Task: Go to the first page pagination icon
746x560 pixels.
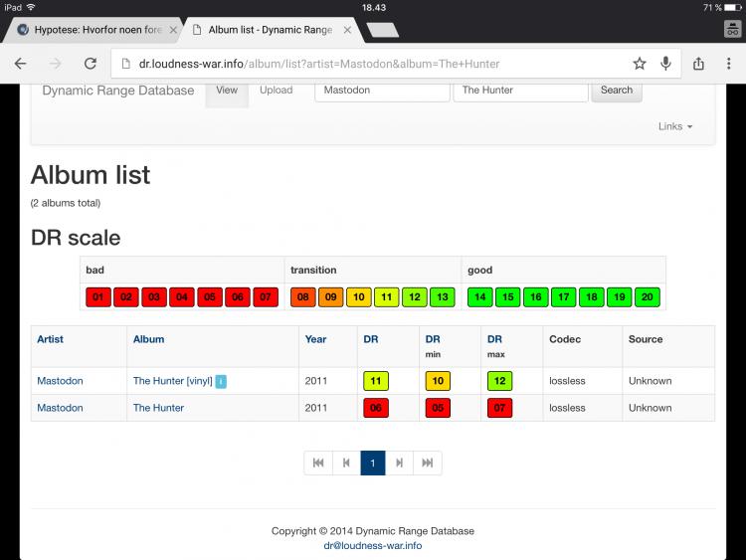Action: [x=318, y=463]
